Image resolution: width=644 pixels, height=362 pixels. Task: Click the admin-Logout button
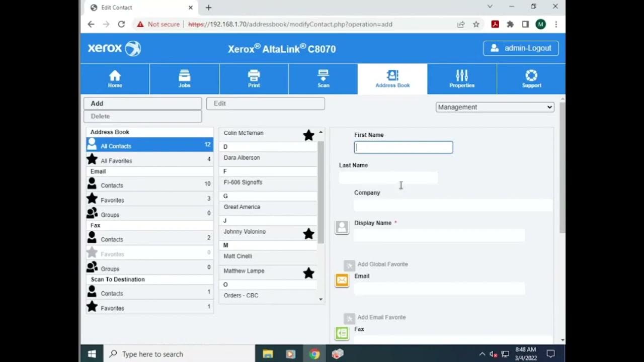[521, 48]
